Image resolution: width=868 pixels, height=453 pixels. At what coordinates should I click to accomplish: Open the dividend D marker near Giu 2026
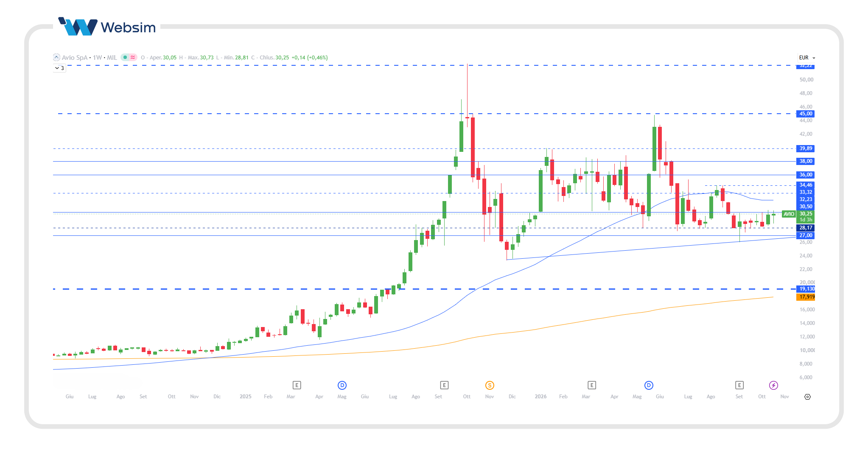tap(649, 385)
